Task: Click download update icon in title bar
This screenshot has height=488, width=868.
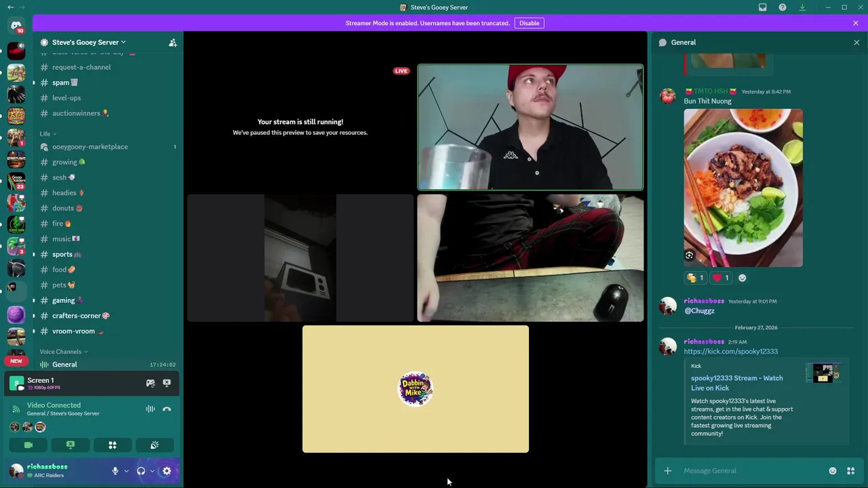Action: coord(802,7)
